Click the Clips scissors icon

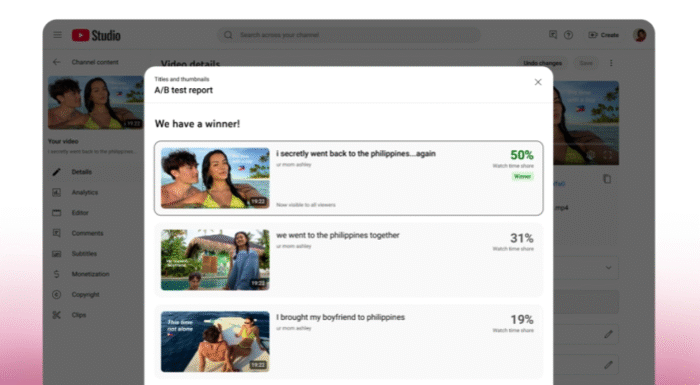pyautogui.click(x=56, y=315)
